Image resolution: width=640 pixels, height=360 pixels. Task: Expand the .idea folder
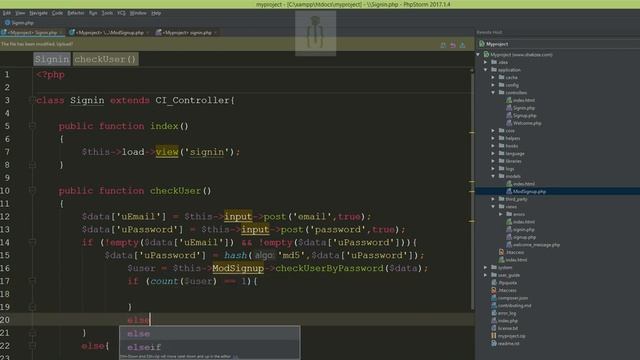[x=486, y=62]
